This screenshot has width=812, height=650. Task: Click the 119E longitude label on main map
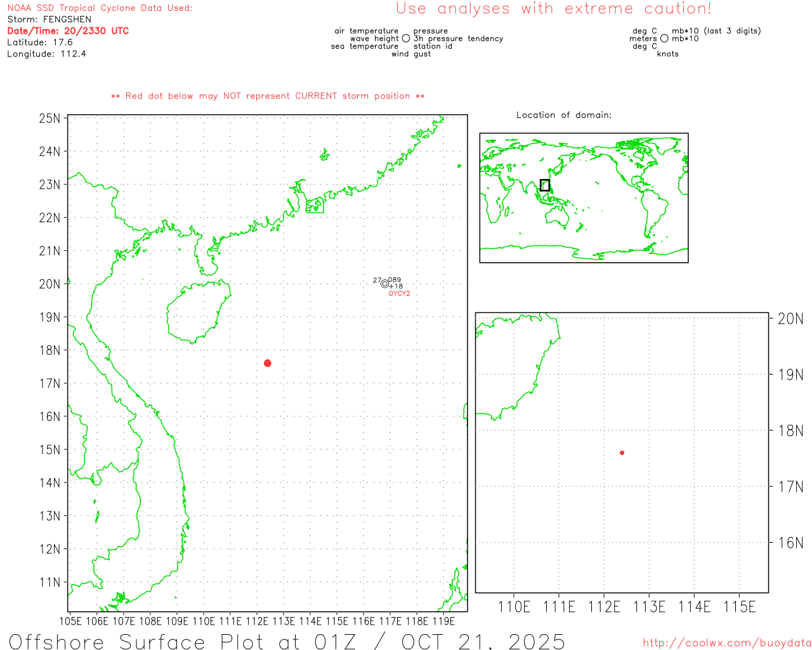[x=443, y=621]
